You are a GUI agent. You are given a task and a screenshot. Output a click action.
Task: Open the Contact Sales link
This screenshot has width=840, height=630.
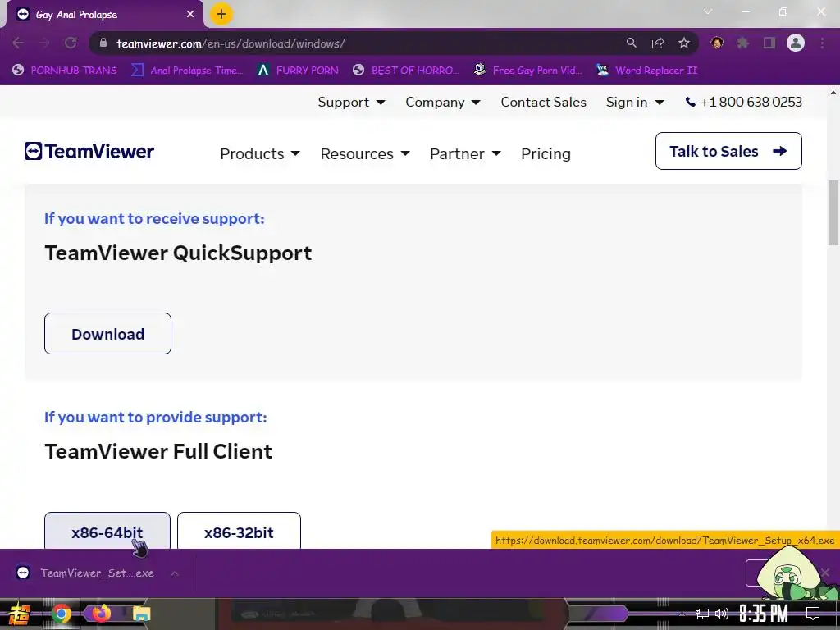click(x=543, y=102)
